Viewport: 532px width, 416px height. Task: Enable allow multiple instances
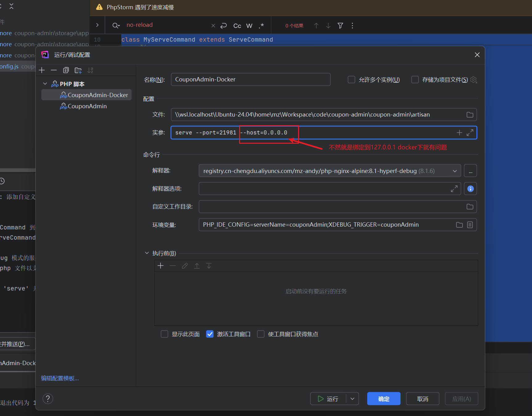click(x=351, y=80)
